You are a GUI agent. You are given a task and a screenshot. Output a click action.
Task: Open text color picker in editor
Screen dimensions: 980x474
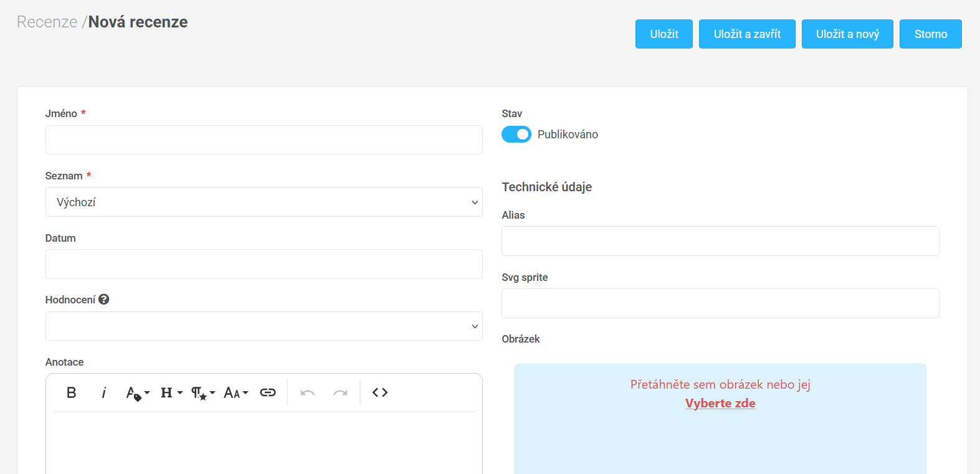coord(137,393)
